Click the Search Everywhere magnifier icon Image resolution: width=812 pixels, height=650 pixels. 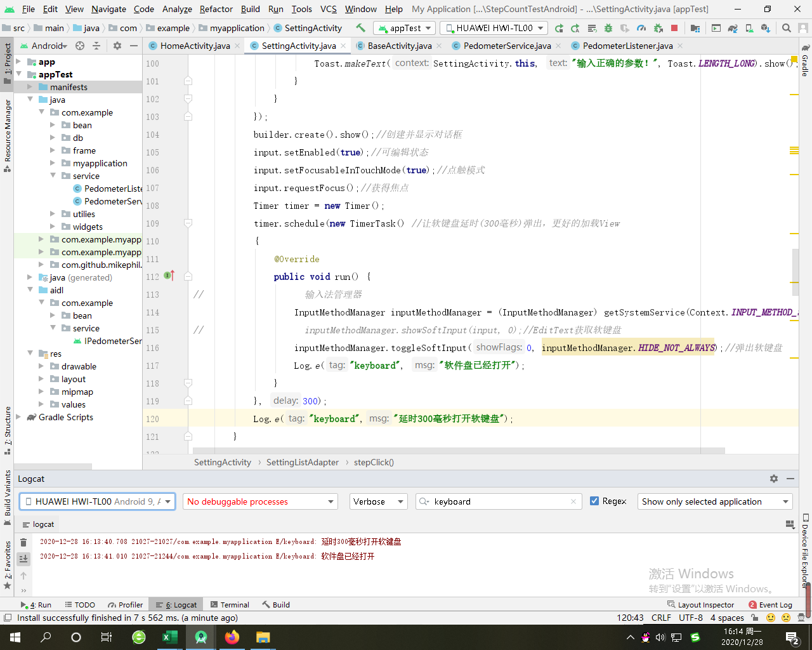click(787, 28)
